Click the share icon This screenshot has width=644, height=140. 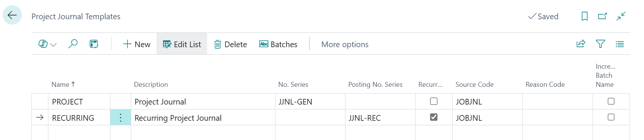click(581, 44)
